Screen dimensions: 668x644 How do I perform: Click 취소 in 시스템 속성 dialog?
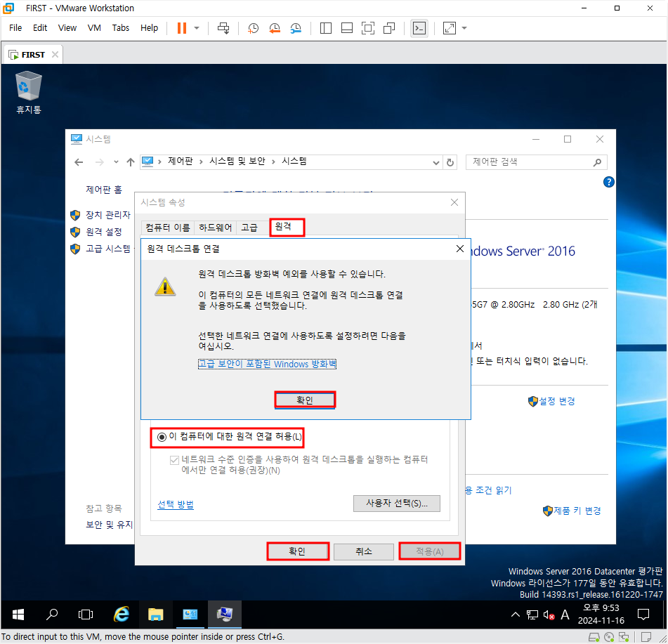(x=364, y=551)
